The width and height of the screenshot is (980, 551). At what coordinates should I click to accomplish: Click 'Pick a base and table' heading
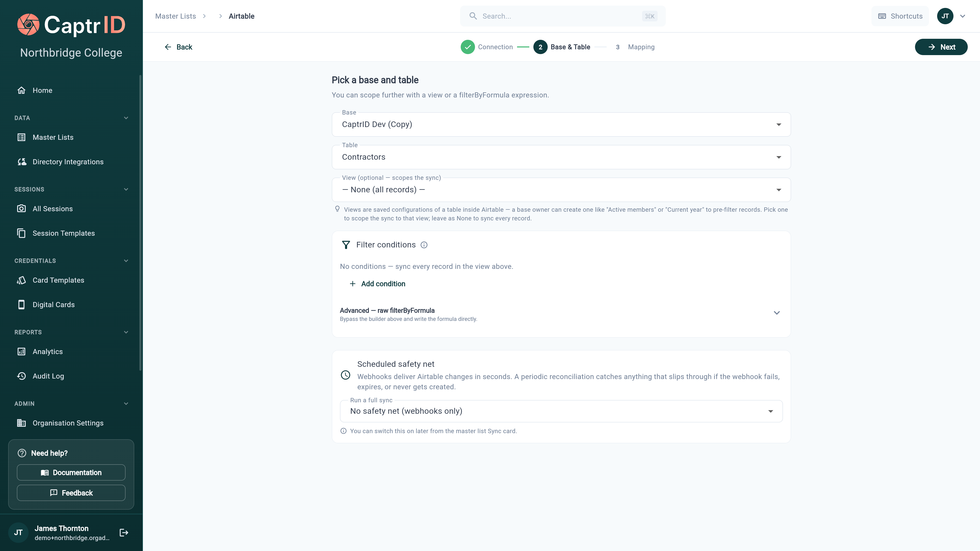(375, 80)
